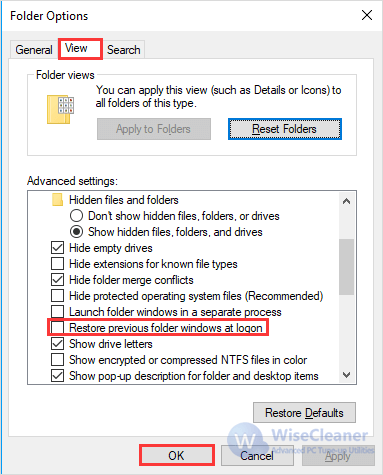Select Don't show hidden files radio button

[76, 216]
